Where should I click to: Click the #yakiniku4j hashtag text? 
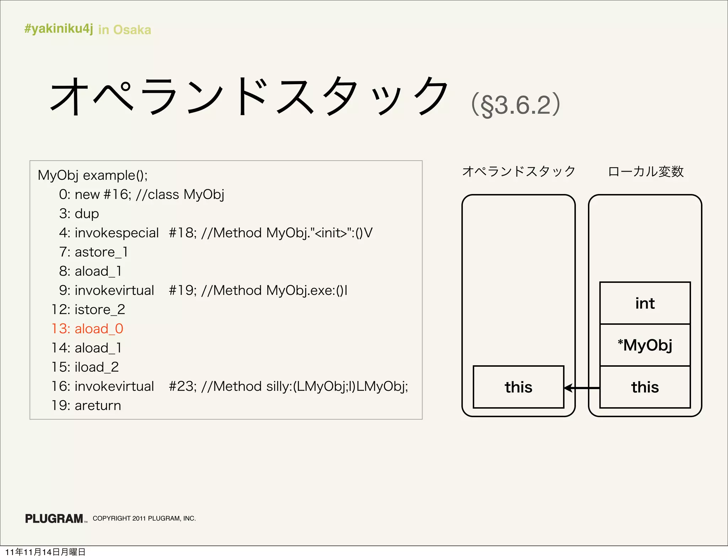click(x=59, y=28)
